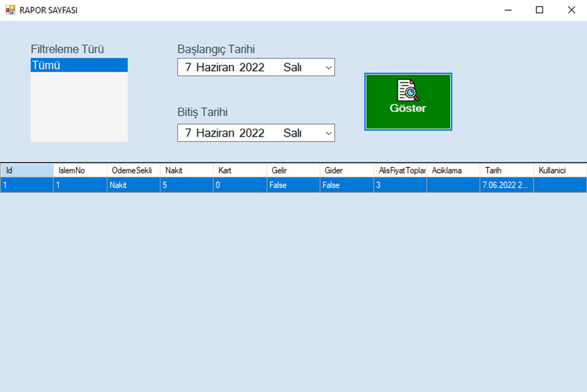
Task: Open the Başlangıç Tarihi date dropdown arrow
Action: click(328, 67)
